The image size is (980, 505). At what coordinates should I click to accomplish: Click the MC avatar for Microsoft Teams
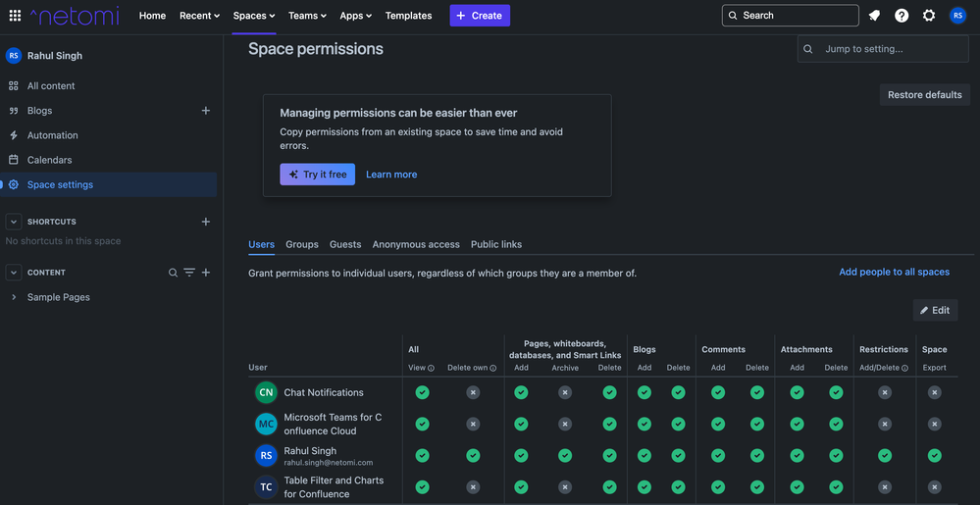point(266,425)
